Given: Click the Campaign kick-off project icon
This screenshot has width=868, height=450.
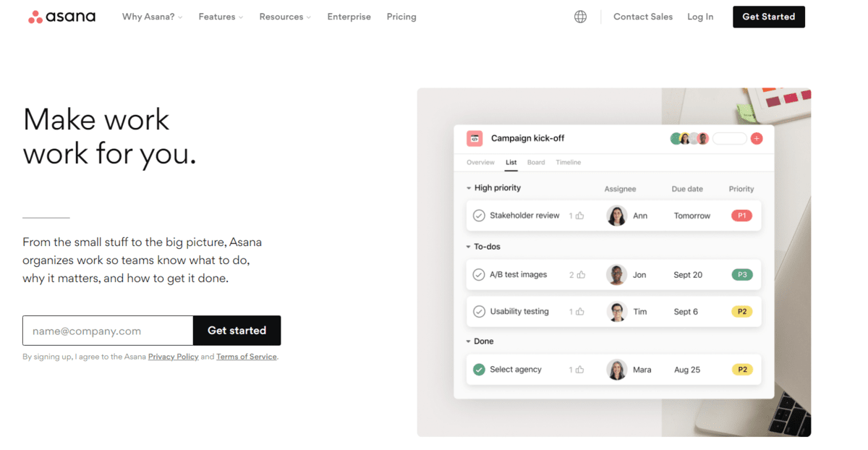Looking at the screenshot, I should [x=475, y=138].
